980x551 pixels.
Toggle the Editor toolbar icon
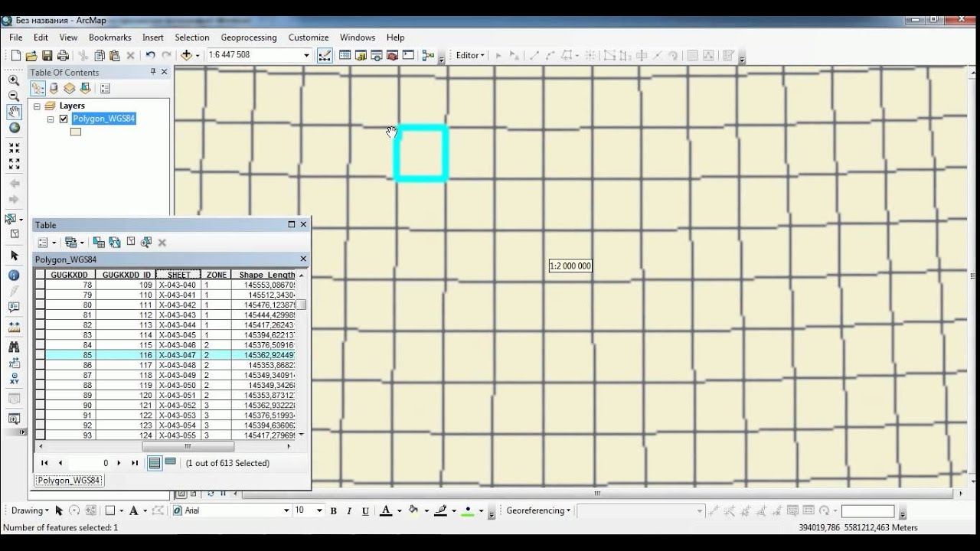[325, 55]
